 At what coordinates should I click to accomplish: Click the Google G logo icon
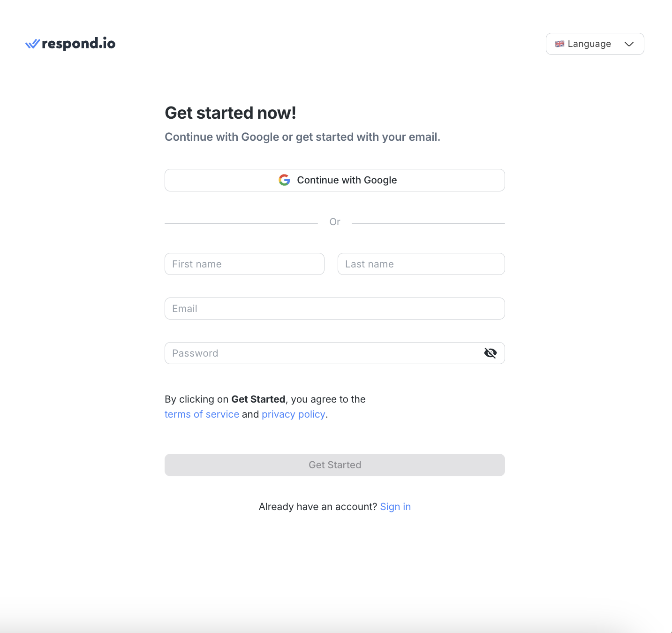coord(284,180)
